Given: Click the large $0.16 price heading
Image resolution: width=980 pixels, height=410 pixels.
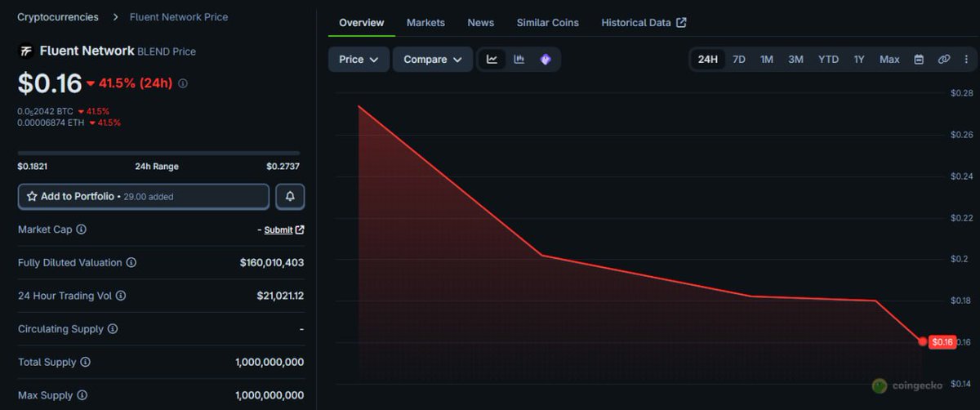Looking at the screenshot, I should click(x=50, y=83).
